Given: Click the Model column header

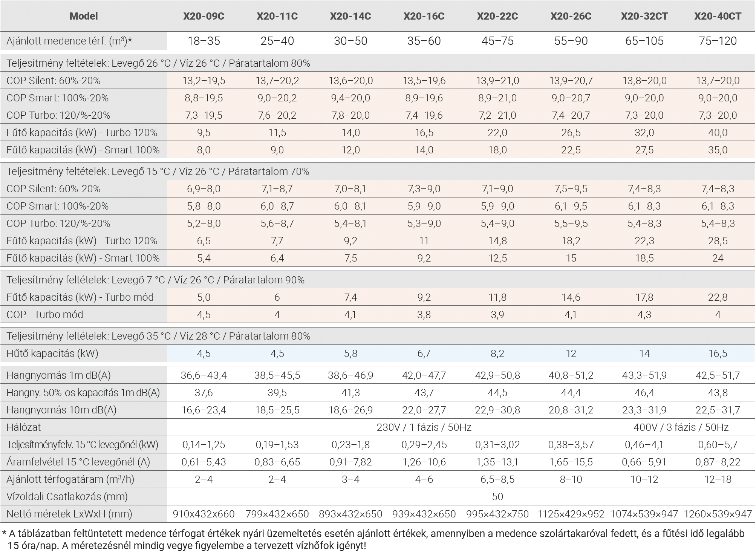Looking at the screenshot, I should coord(84,16).
